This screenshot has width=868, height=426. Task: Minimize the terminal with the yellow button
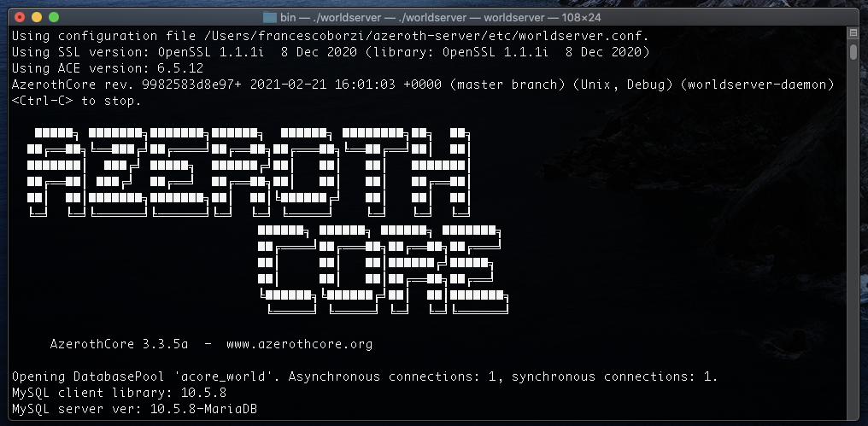(x=37, y=17)
